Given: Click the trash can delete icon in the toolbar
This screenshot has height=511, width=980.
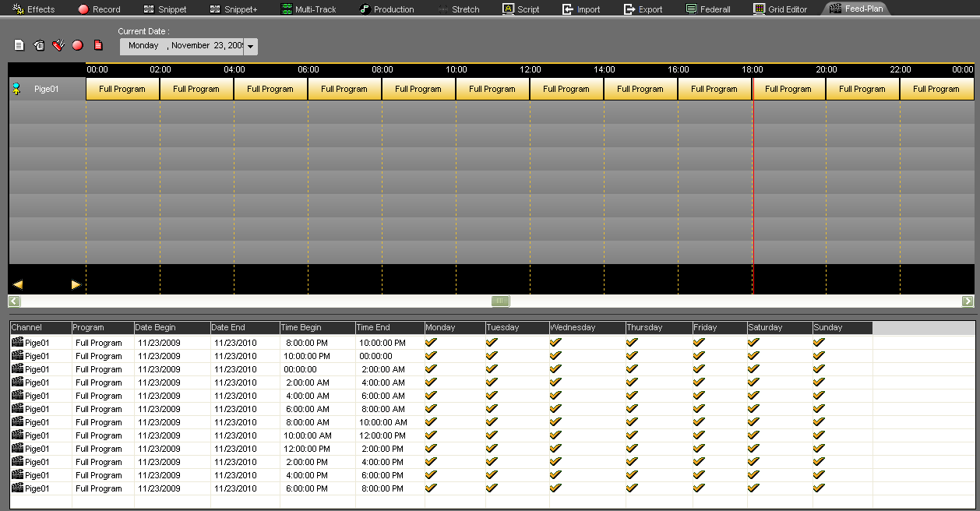Looking at the screenshot, I should coord(39,46).
